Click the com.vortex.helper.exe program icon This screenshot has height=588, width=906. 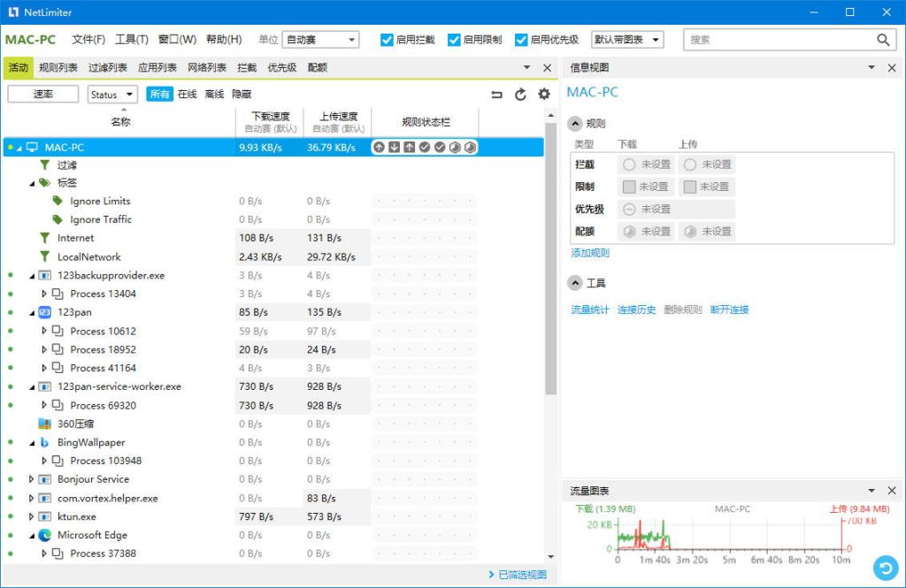(x=44, y=498)
